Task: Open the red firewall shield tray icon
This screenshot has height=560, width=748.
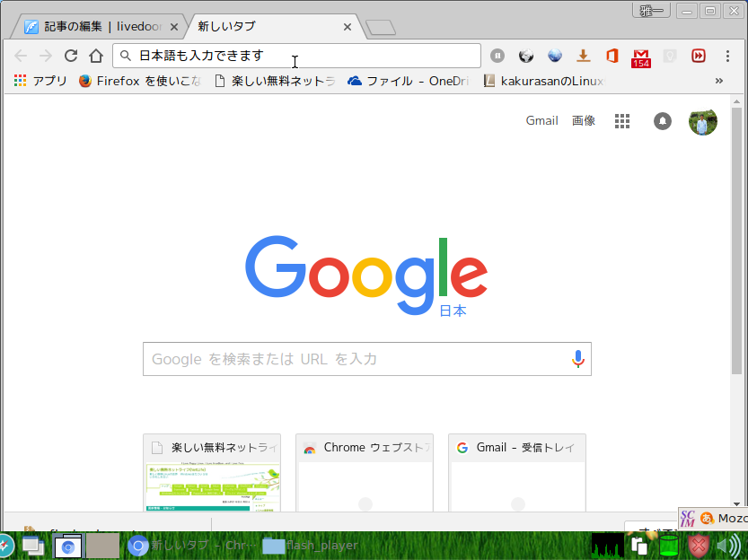Action: tap(699, 547)
